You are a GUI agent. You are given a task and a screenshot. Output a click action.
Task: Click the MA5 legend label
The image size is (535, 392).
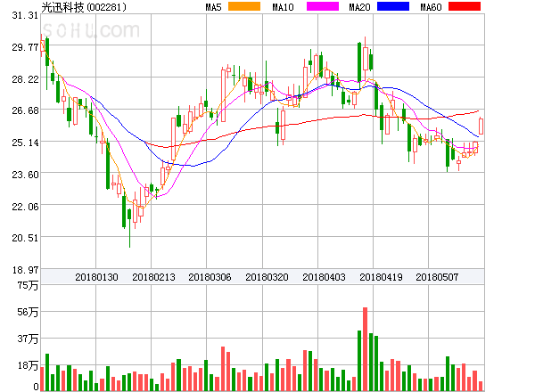(x=214, y=7)
